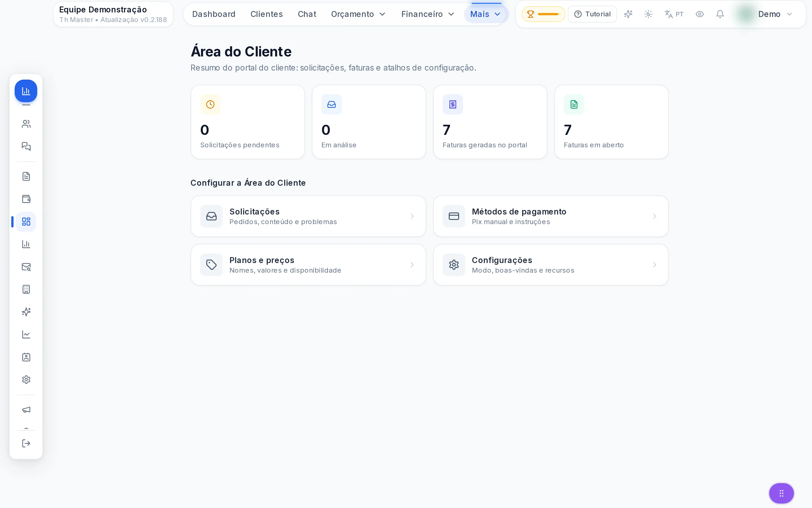Open the notifications bell
812x508 pixels.
coord(720,14)
